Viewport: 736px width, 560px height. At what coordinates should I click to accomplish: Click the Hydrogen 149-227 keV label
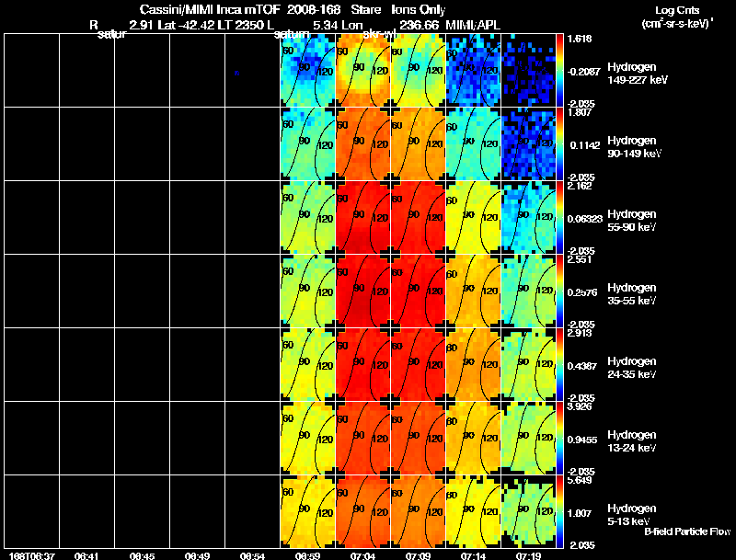click(638, 74)
